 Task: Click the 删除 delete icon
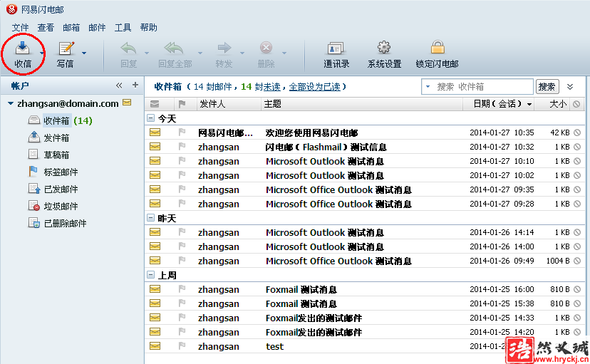pyautogui.click(x=266, y=48)
